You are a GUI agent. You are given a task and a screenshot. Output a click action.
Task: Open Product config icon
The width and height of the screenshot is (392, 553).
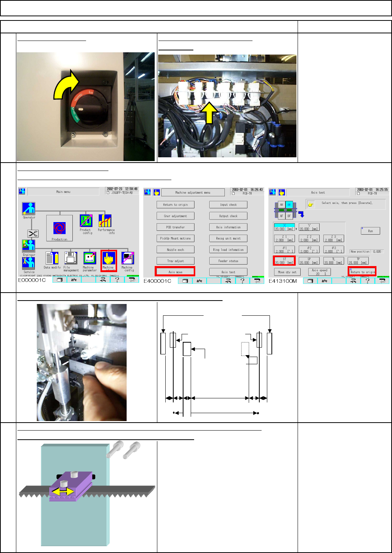point(86,221)
